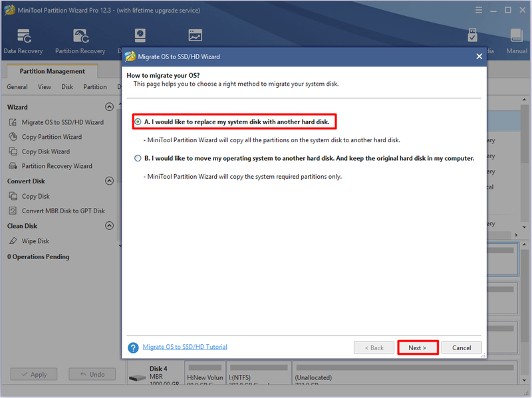Viewport: 532px width, 398px height.
Task: Open the Data Recovery tool
Action: pos(23,41)
